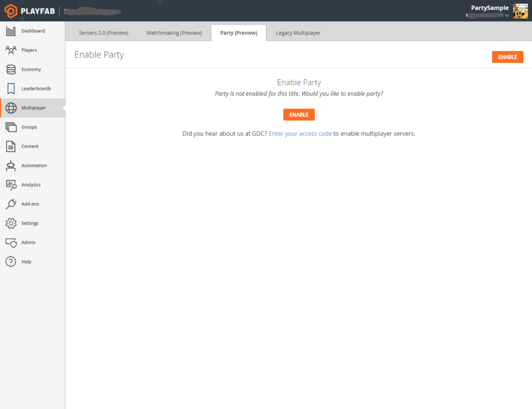The height and width of the screenshot is (409, 532).
Task: Follow the 'Enter your access code' link
Action: click(x=300, y=134)
